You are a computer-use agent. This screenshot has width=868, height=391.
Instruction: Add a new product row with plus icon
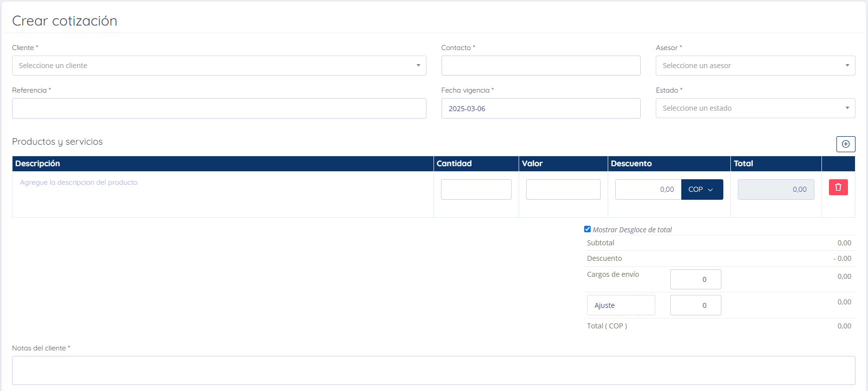tap(845, 144)
